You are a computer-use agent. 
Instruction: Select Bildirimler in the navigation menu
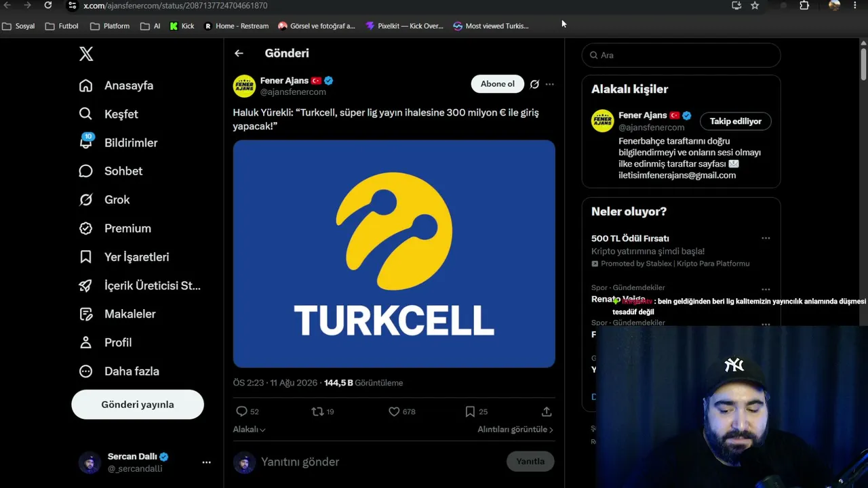131,143
